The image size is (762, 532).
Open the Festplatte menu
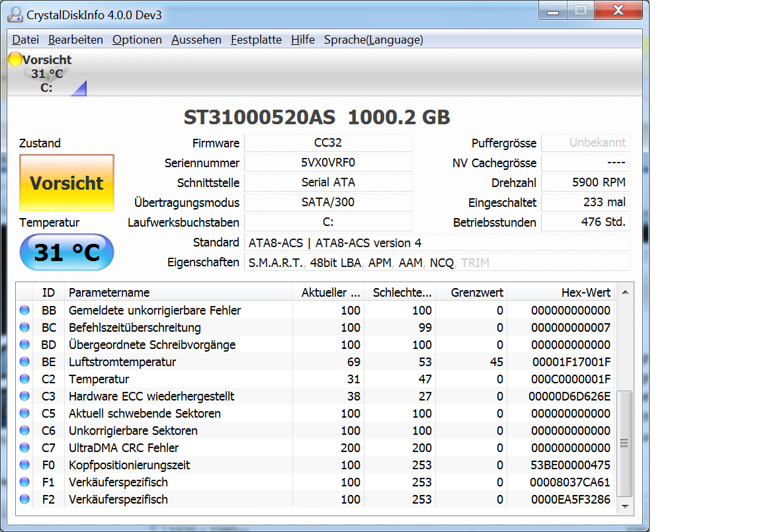click(x=256, y=40)
